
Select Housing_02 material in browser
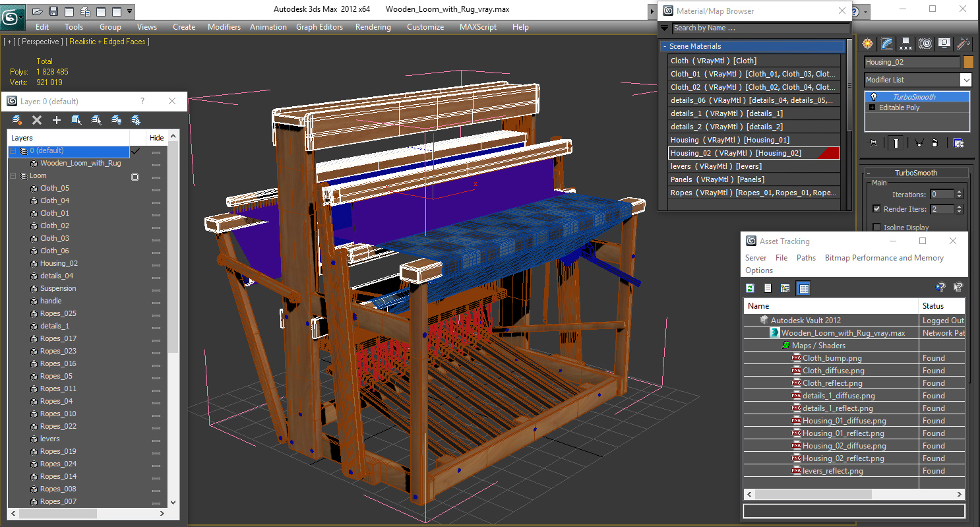tap(754, 153)
